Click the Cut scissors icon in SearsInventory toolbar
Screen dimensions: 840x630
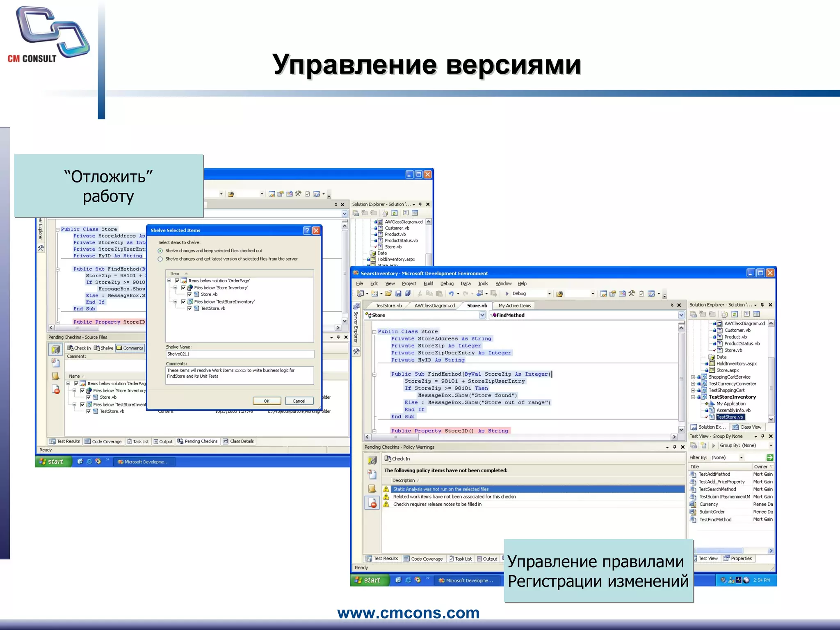pyautogui.click(x=420, y=293)
